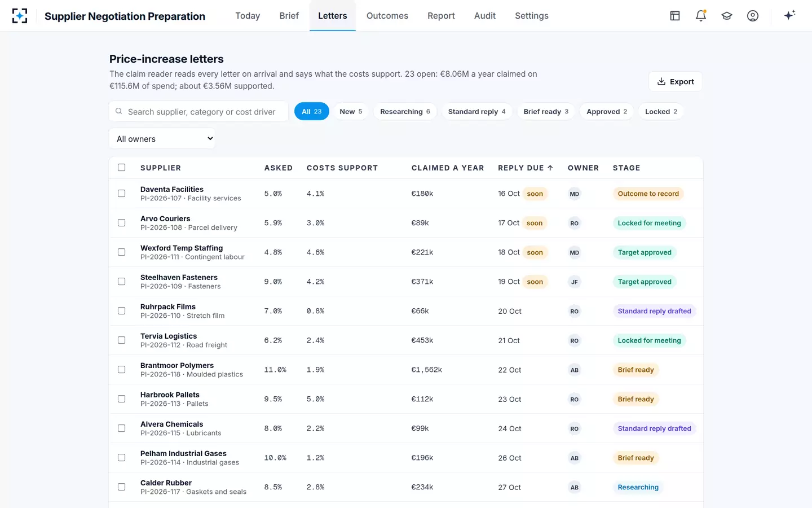Select the Arvo Couriers row checkbox
This screenshot has width=812, height=508.
(x=121, y=223)
